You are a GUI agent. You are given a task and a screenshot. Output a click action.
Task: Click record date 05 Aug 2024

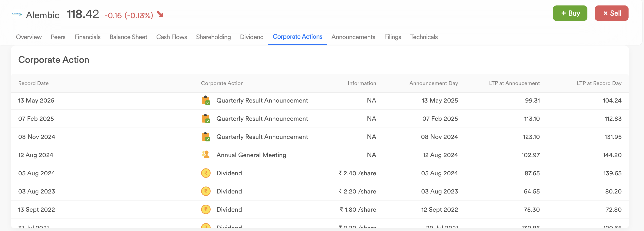pyautogui.click(x=37, y=173)
